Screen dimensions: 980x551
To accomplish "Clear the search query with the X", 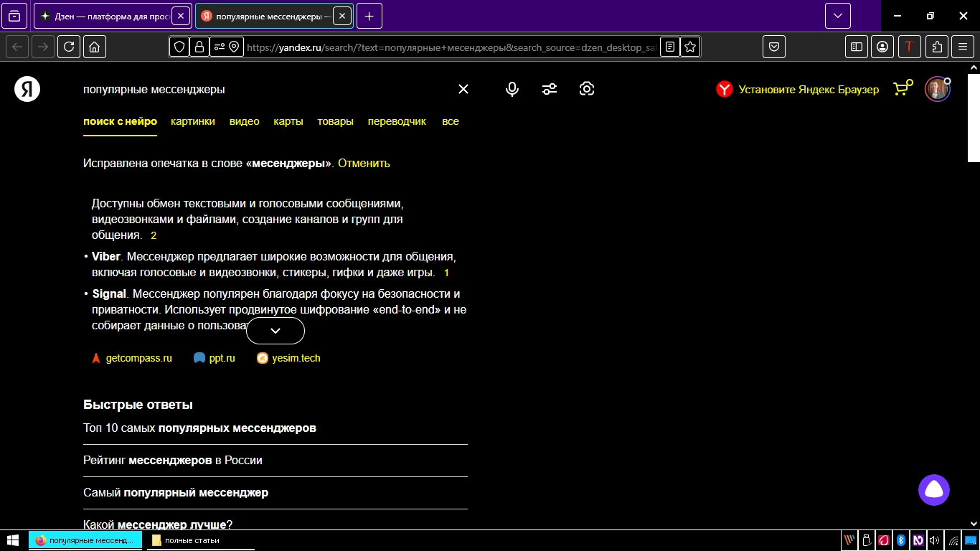I will tap(463, 89).
